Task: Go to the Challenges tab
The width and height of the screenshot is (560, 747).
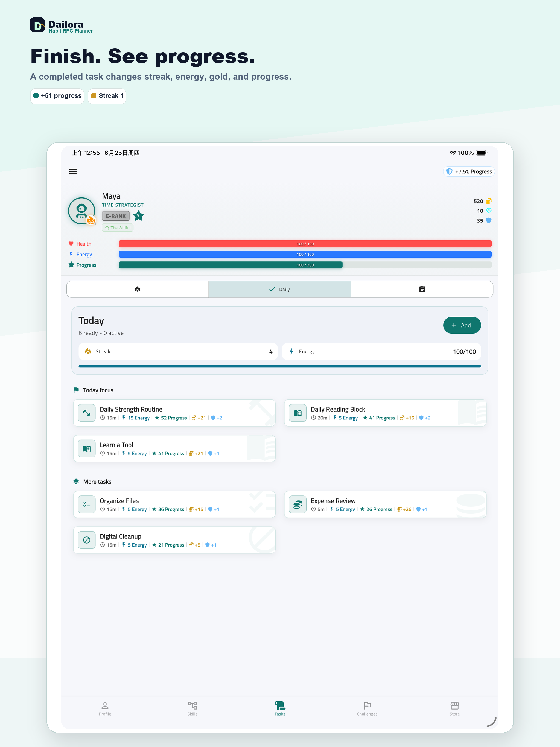Action: click(367, 709)
